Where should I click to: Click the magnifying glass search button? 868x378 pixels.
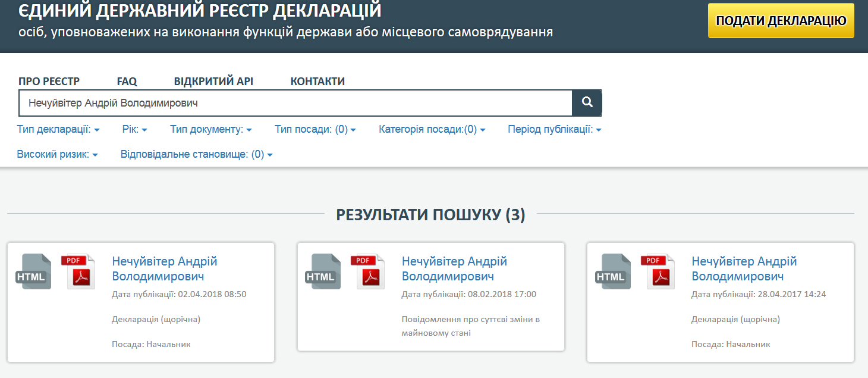(587, 103)
